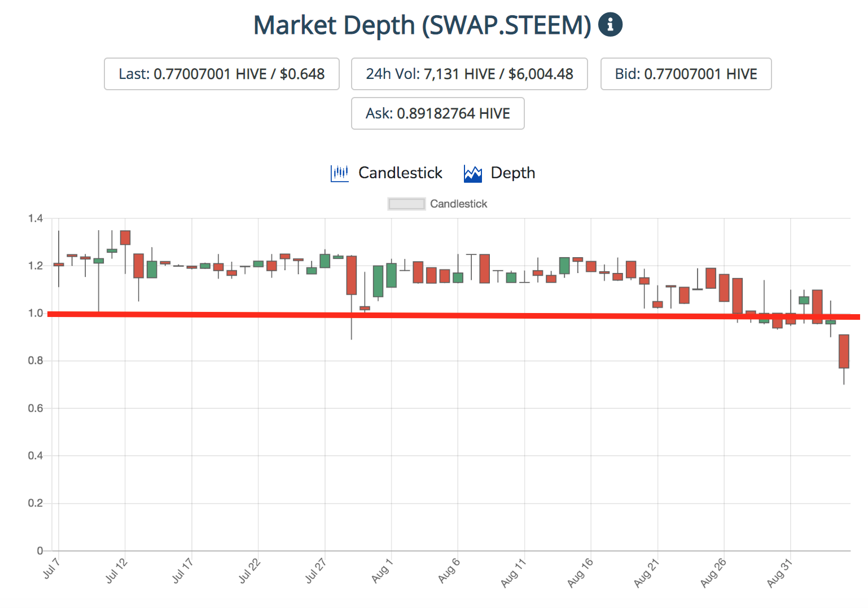Click the 0.6 y-axis value

tap(36, 408)
